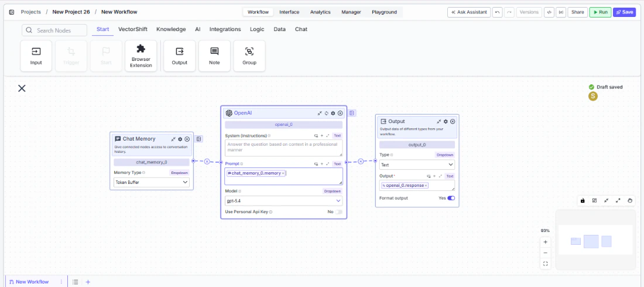Add variable to Prompt with plus icon
Viewport: 644px width, 287px height.
coord(321,163)
